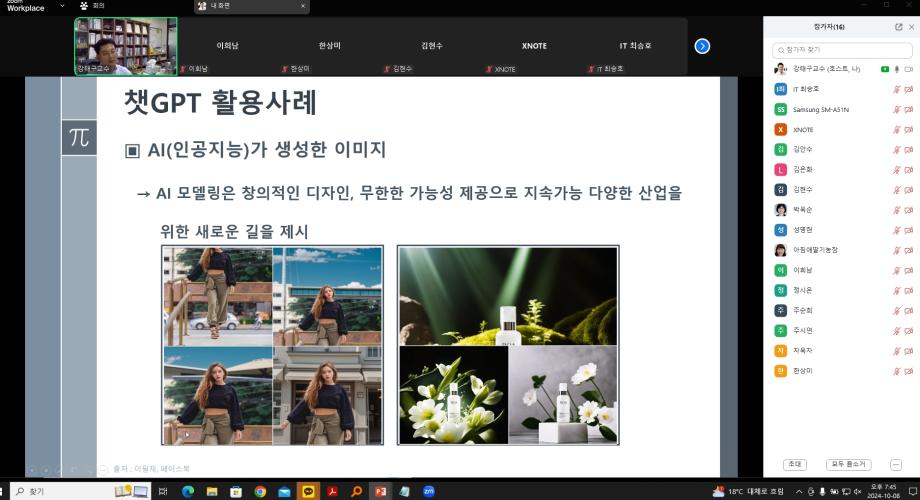Toggle the host's video camera icon

click(x=909, y=69)
